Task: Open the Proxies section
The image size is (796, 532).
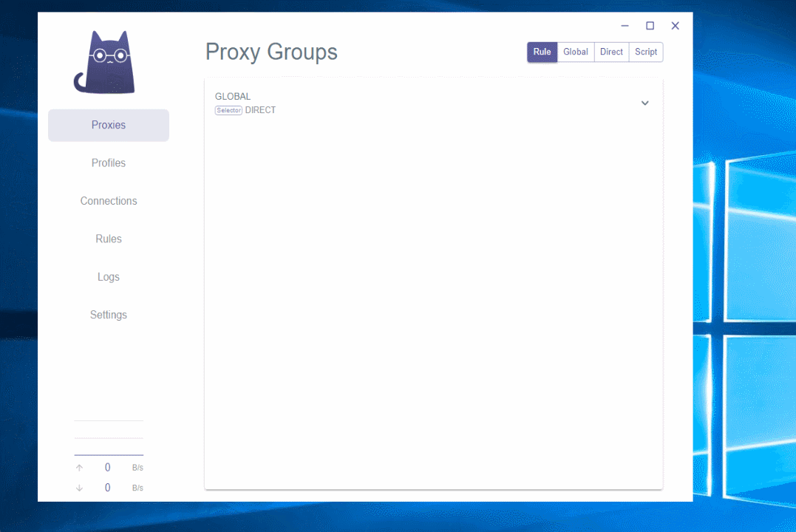Action: pyautogui.click(x=109, y=126)
